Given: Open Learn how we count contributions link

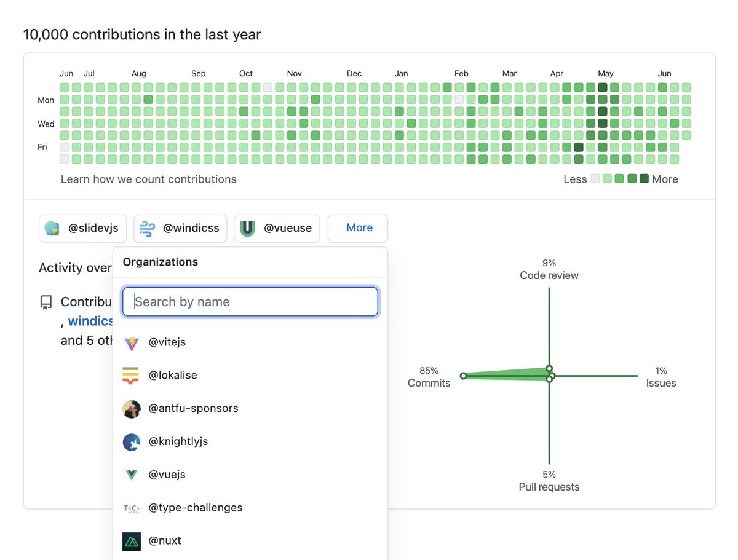Looking at the screenshot, I should click(149, 179).
